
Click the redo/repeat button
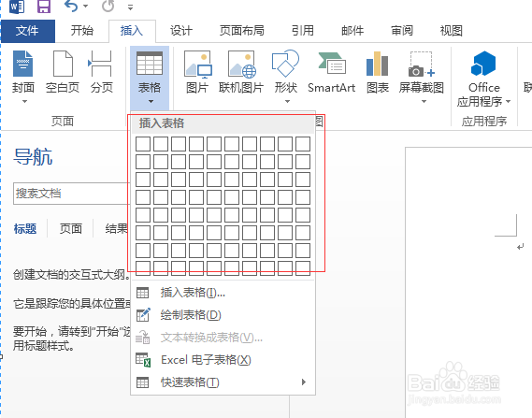point(108,7)
